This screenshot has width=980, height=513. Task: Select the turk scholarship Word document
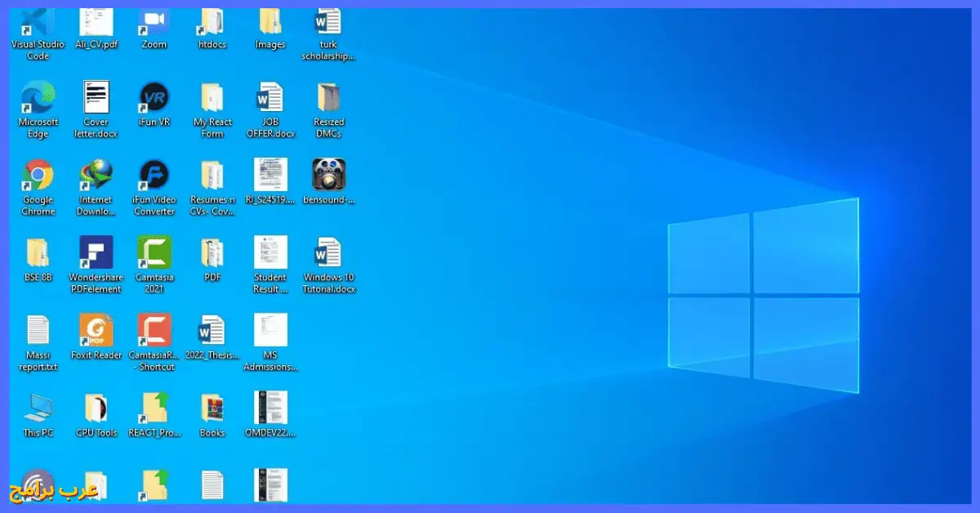[x=328, y=35]
